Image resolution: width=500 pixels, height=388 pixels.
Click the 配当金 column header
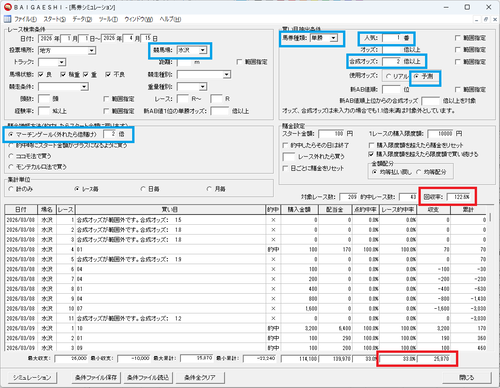point(335,210)
